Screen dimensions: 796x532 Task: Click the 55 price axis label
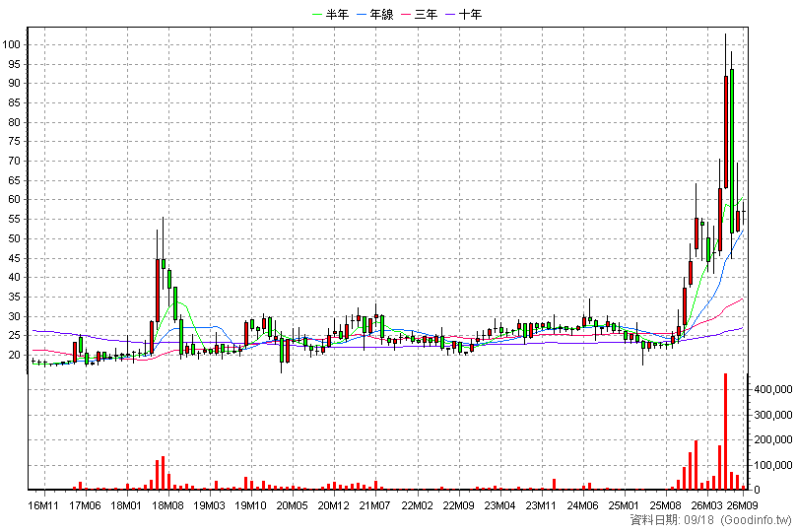point(14,220)
